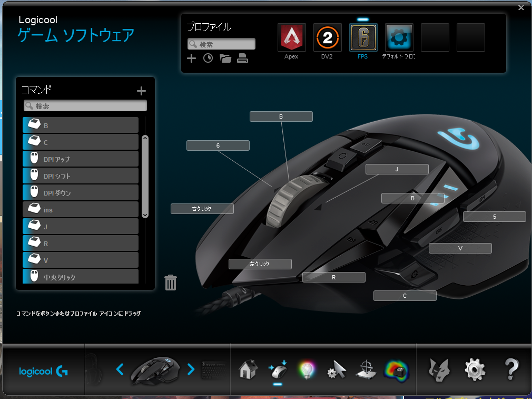The height and width of the screenshot is (399, 532).
Task: Open software settings gear icon
Action: [475, 370]
